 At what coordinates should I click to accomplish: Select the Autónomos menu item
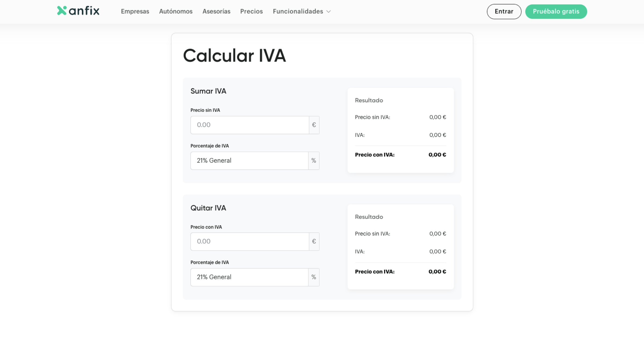(175, 12)
